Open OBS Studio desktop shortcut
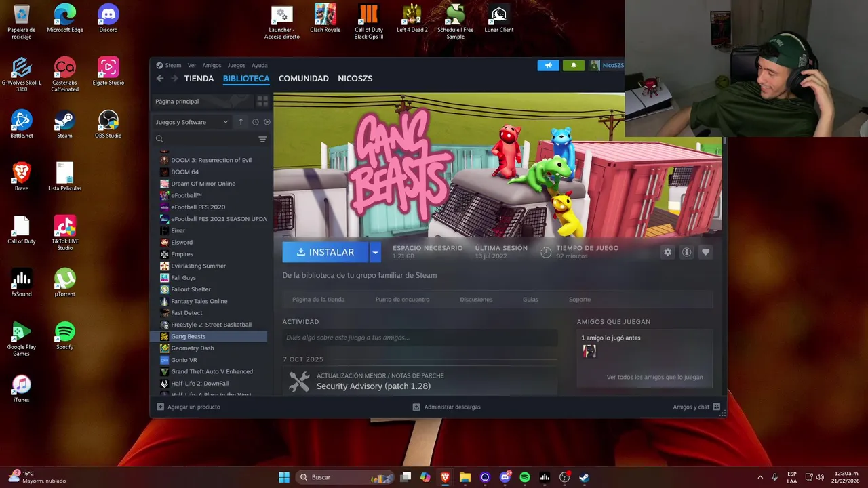The height and width of the screenshot is (488, 868). pyautogui.click(x=108, y=124)
